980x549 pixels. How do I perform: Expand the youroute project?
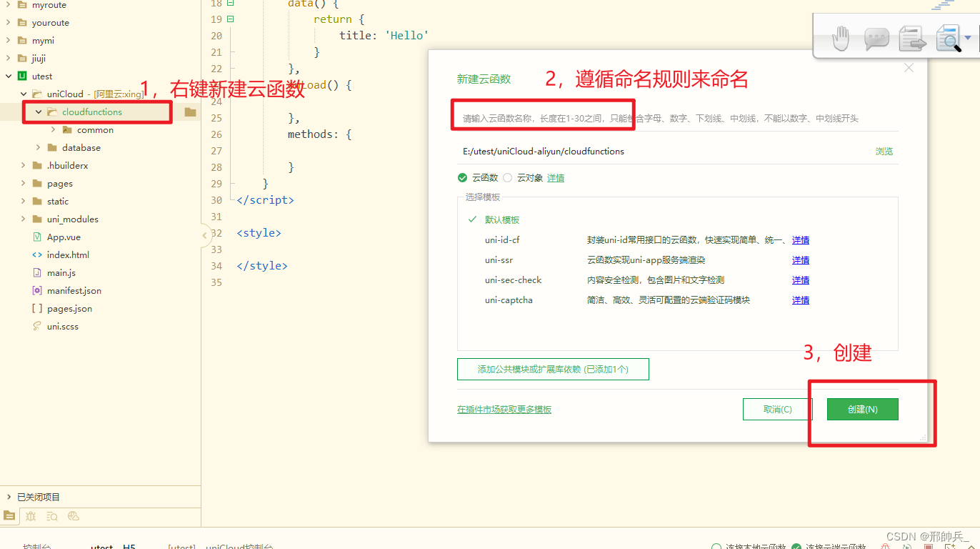point(9,22)
